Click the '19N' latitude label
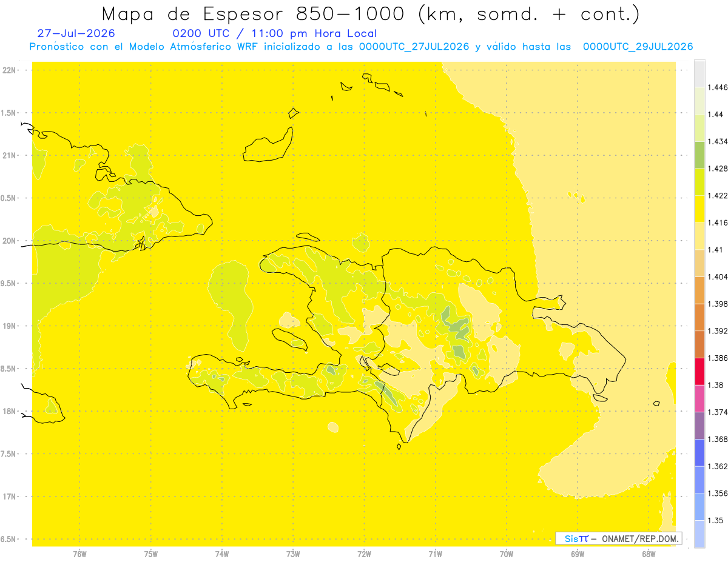Viewport: 728px width, 562px height. click(10, 326)
